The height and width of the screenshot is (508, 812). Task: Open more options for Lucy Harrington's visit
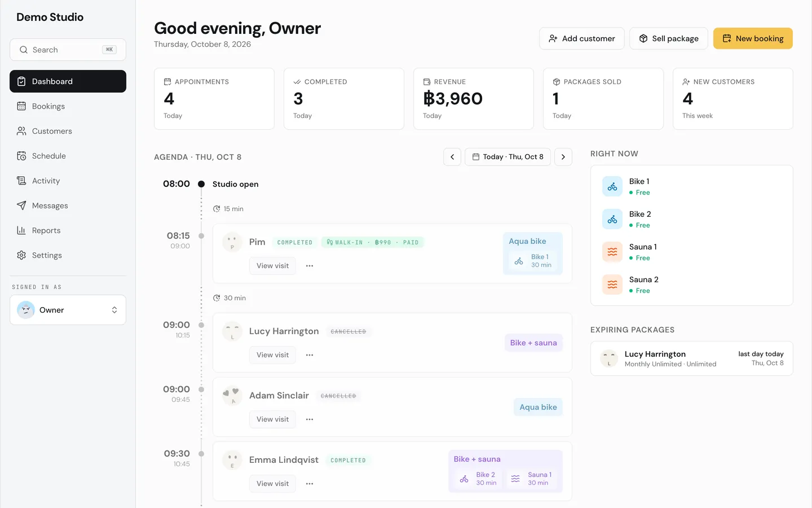pyautogui.click(x=310, y=355)
